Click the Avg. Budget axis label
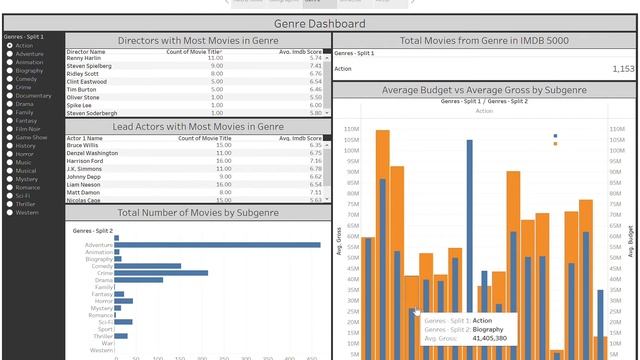This screenshot has width=640, height=360. pos(631,242)
